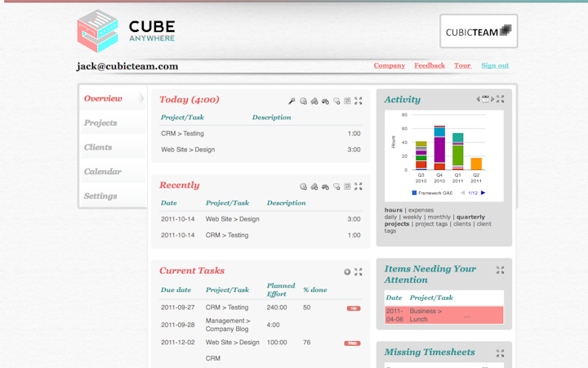This screenshot has height=368, width=588.
Task: Expand the Missing Timesheets panel
Action: coord(501,353)
